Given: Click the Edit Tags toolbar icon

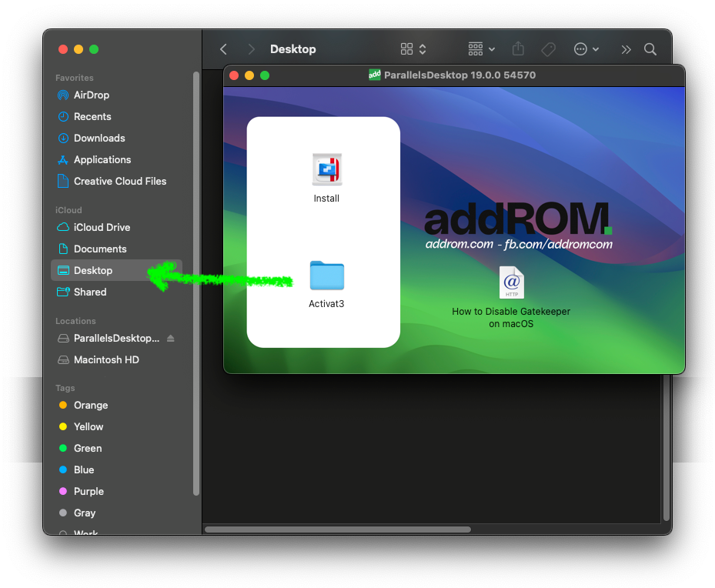Looking at the screenshot, I should point(548,49).
